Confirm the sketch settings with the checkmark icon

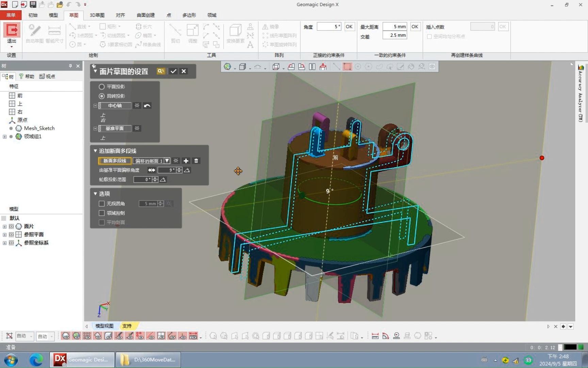click(x=174, y=71)
